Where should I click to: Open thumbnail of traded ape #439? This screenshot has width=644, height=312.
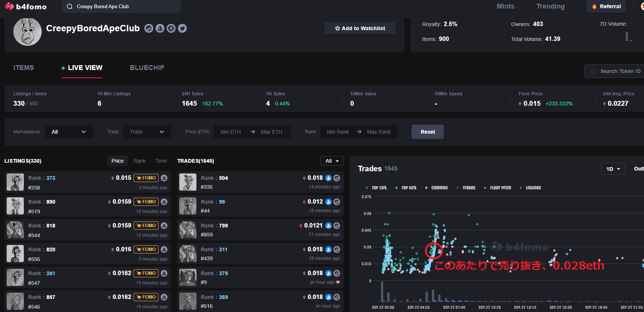[x=188, y=254]
